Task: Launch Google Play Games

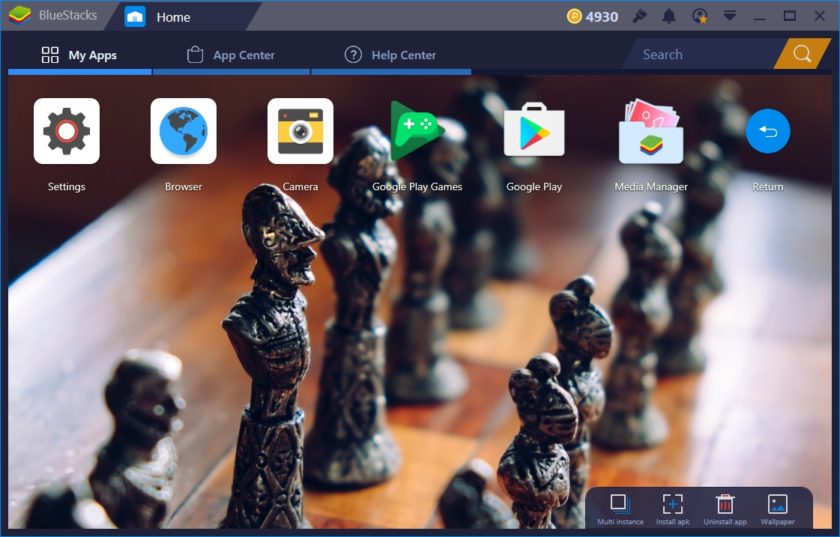Action: click(417, 131)
